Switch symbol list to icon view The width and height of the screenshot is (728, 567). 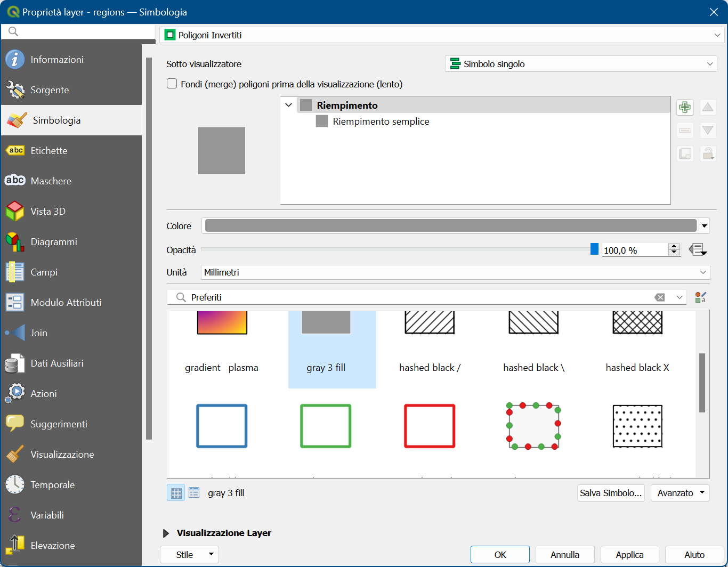pyautogui.click(x=176, y=493)
